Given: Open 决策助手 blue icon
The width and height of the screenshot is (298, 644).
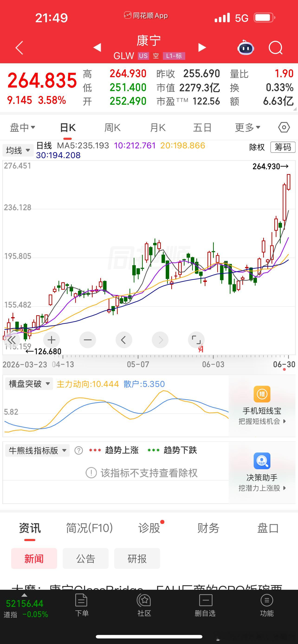Looking at the screenshot, I should [x=262, y=461].
